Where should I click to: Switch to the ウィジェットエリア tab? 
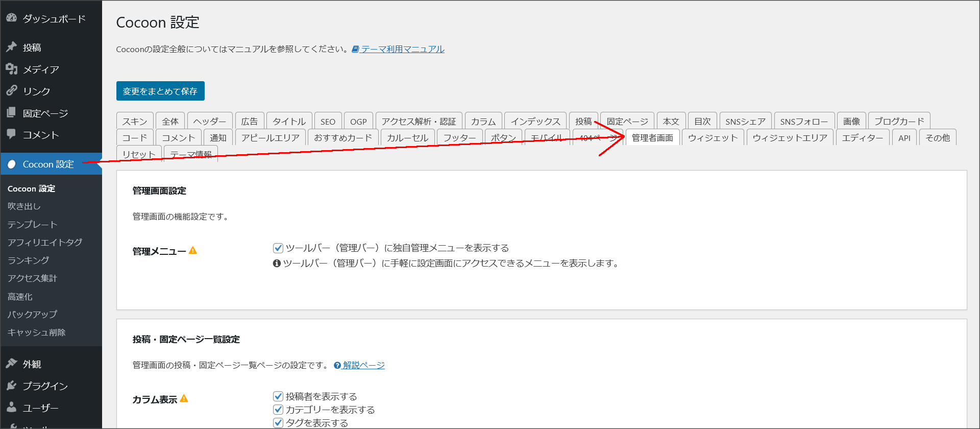point(790,137)
